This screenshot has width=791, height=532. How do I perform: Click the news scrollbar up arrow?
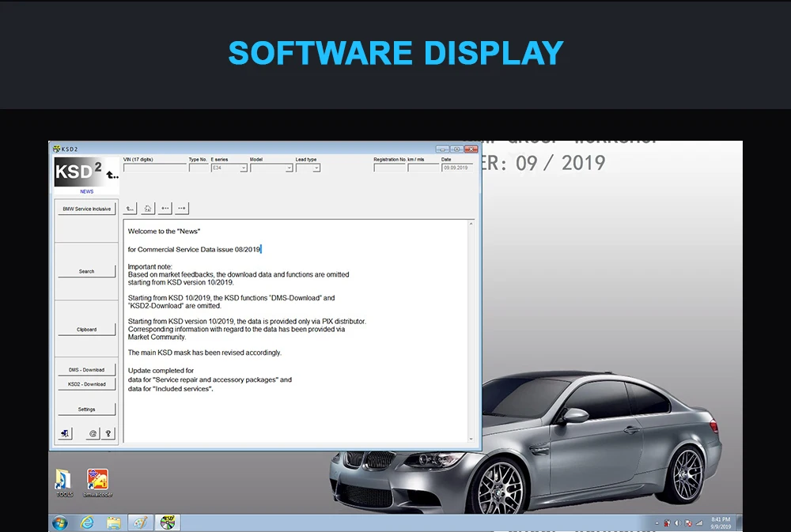click(471, 224)
